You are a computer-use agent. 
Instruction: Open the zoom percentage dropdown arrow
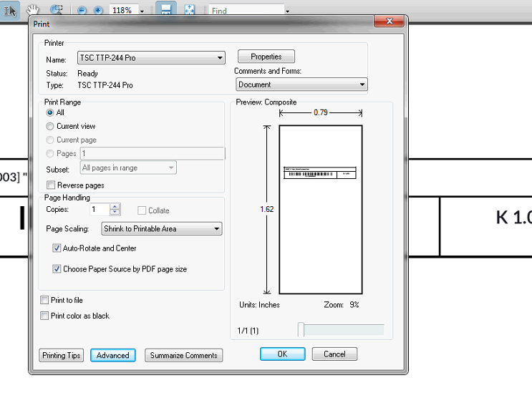coord(142,11)
